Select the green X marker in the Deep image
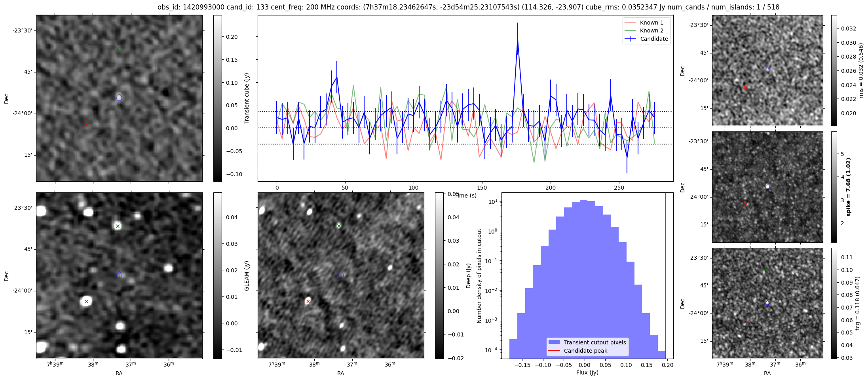The width and height of the screenshot is (868, 380). click(339, 226)
